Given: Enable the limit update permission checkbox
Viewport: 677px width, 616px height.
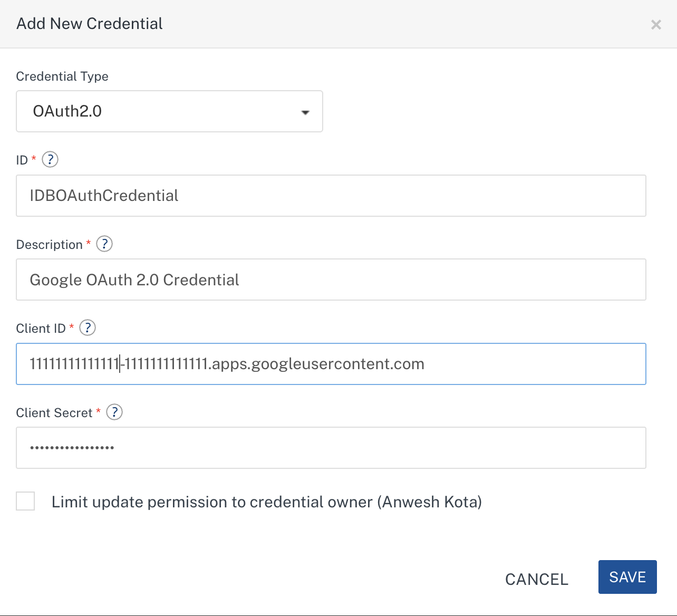Looking at the screenshot, I should 25,501.
